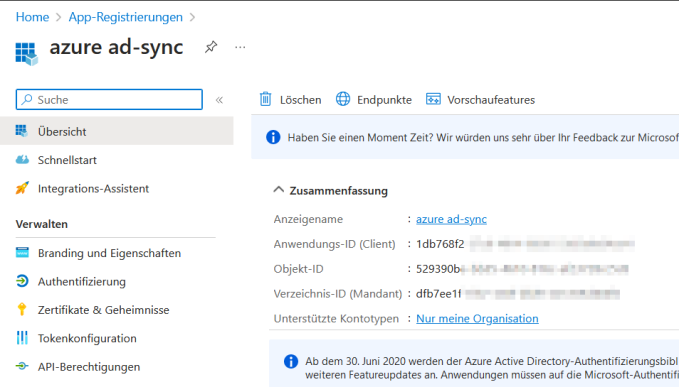The height and width of the screenshot is (387, 679).
Task: Click the globe icon for Endpunkte
Action: tap(343, 99)
